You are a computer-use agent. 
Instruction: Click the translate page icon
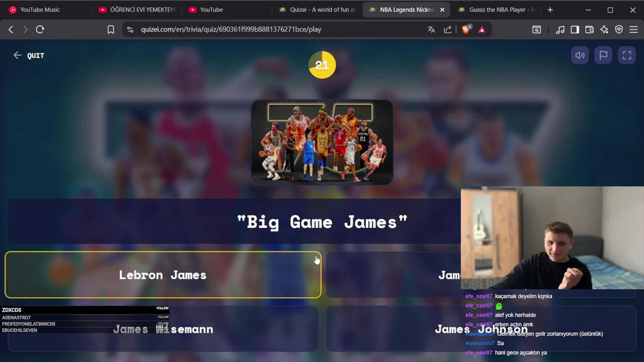tap(431, 30)
